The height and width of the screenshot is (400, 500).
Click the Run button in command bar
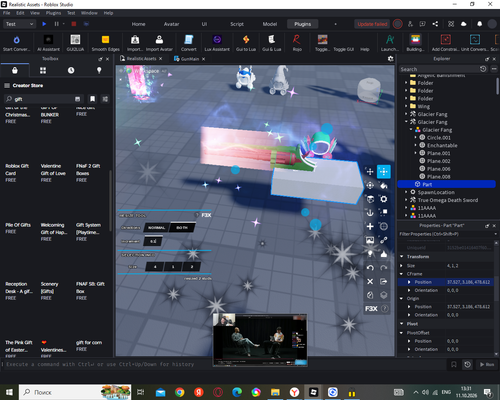487,364
